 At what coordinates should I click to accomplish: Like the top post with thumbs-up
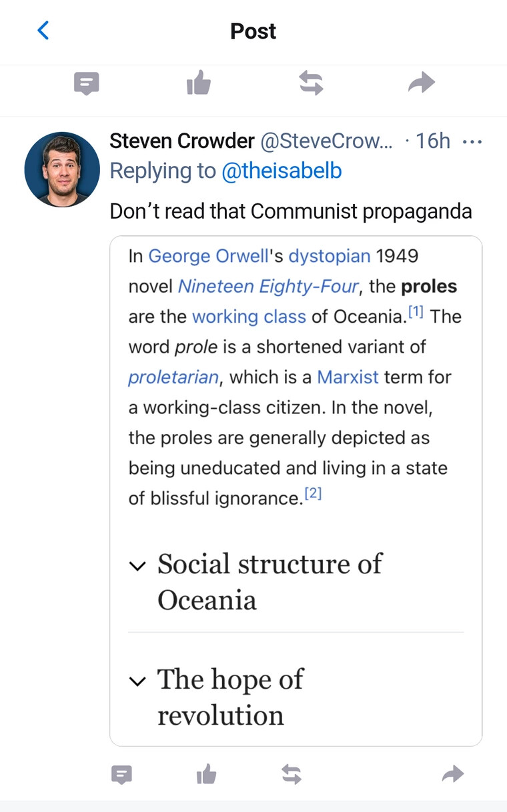(199, 84)
